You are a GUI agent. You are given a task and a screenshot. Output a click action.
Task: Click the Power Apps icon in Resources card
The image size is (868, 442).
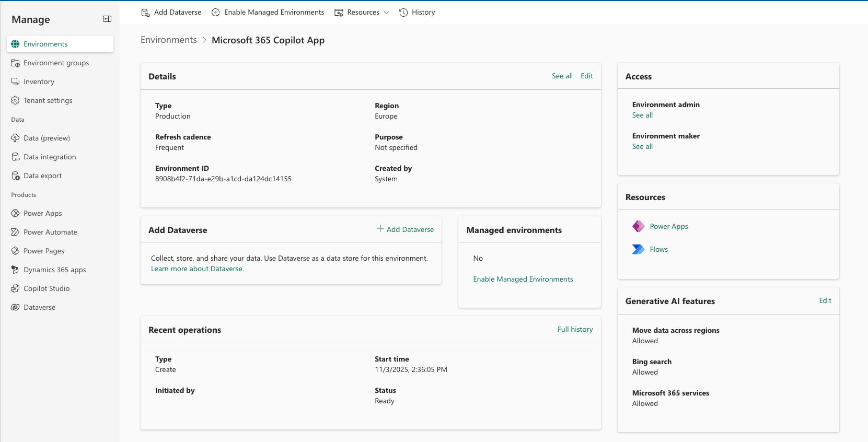pos(638,226)
